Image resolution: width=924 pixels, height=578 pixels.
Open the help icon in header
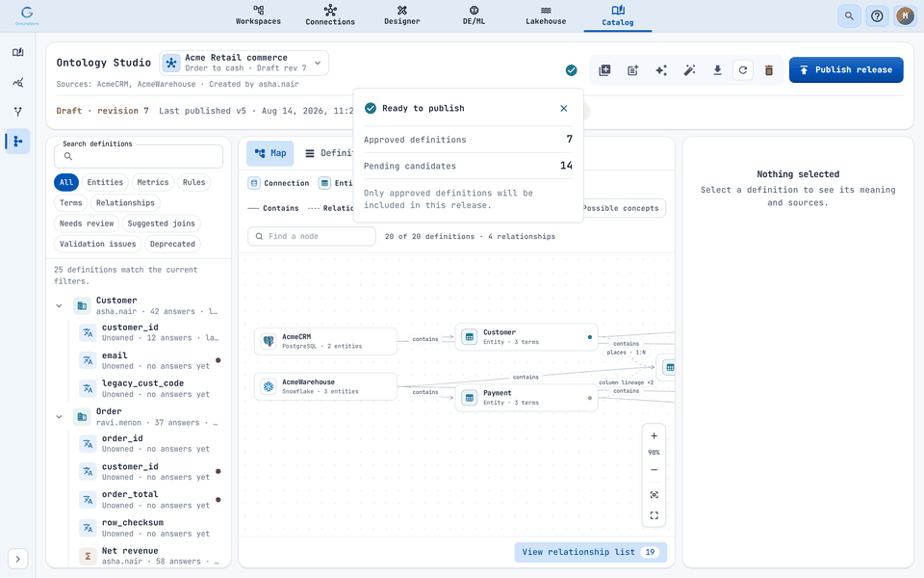[877, 16]
